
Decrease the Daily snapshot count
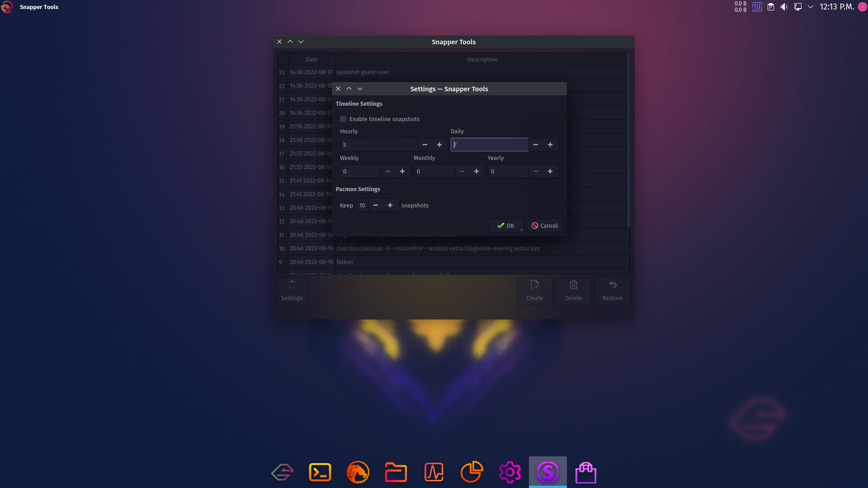[x=536, y=145]
